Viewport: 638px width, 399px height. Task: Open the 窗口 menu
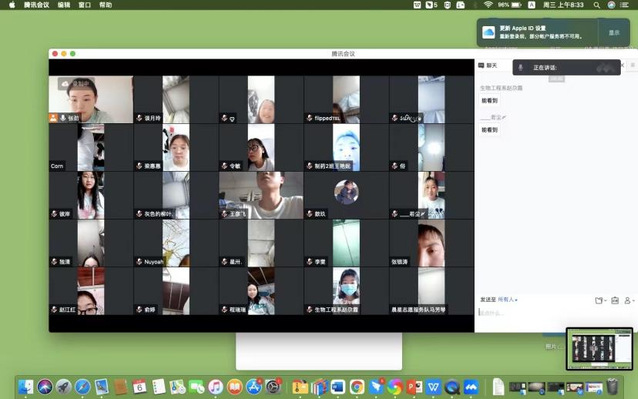point(85,5)
